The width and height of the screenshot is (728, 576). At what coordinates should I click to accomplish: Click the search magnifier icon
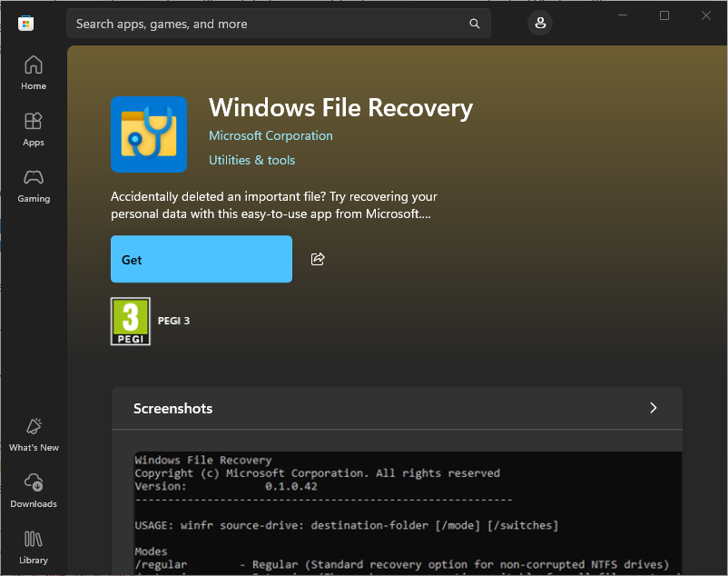click(x=474, y=24)
